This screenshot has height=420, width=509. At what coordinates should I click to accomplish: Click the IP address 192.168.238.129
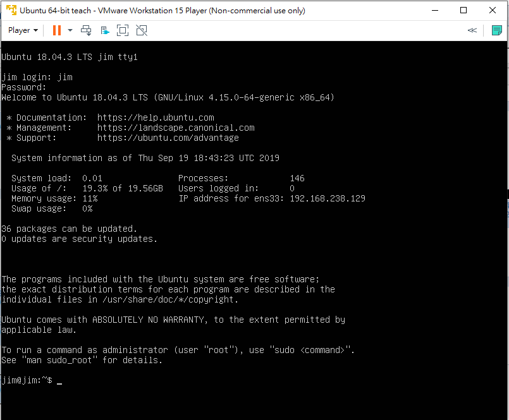pyautogui.click(x=328, y=198)
